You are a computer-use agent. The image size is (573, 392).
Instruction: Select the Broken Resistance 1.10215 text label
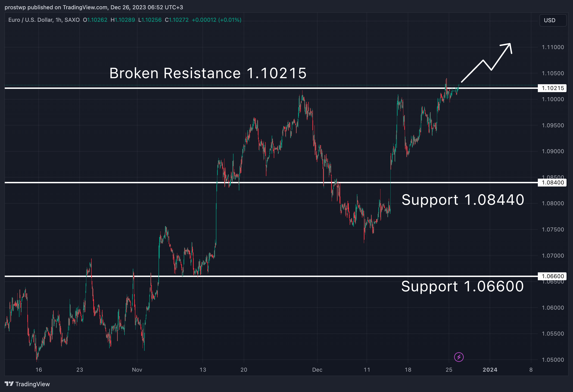tap(208, 73)
